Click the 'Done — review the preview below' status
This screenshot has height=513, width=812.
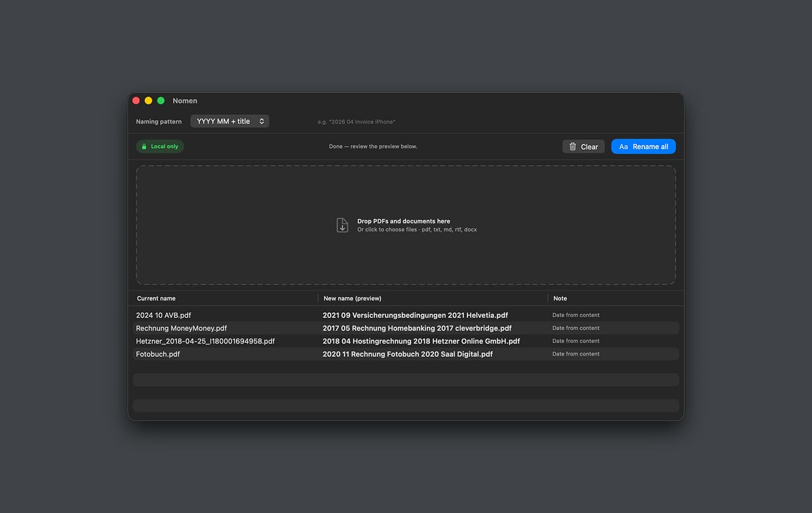(373, 147)
